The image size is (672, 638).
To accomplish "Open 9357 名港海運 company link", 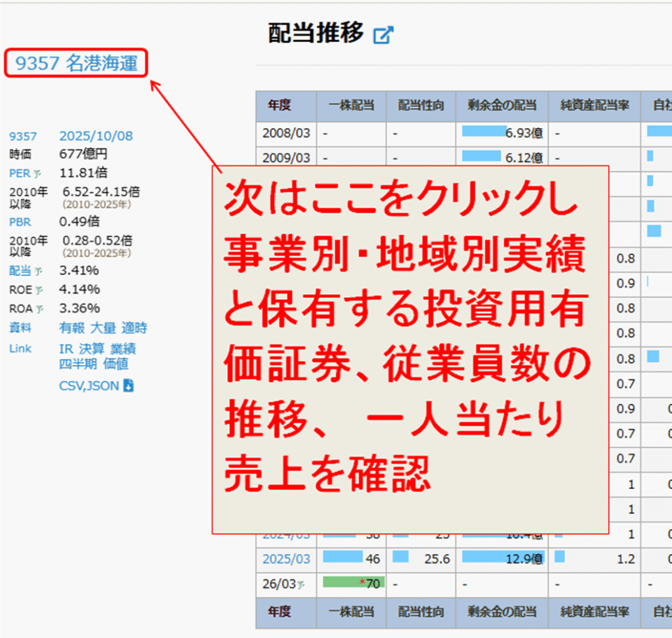I will [76, 64].
